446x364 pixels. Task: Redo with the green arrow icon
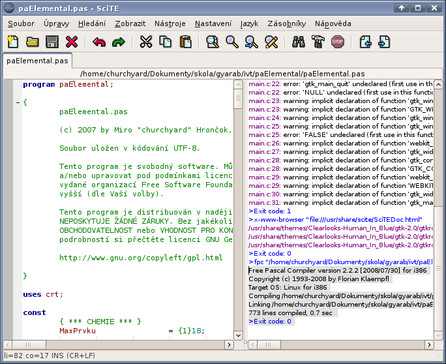coord(118,42)
